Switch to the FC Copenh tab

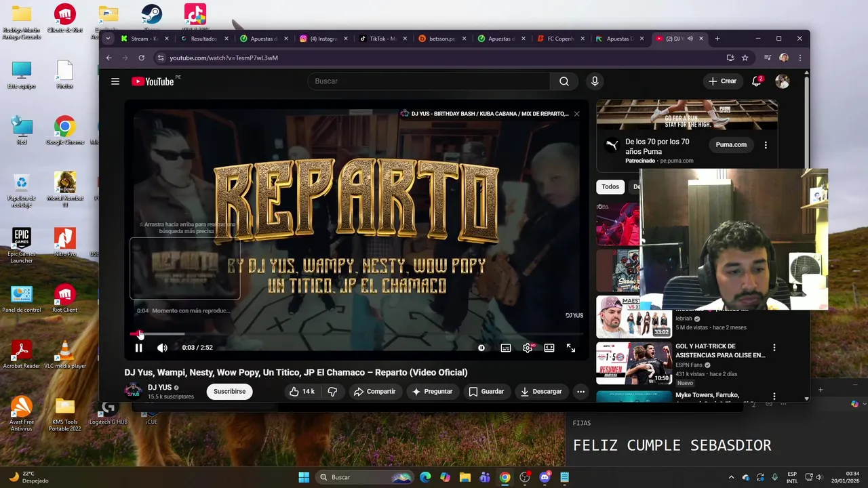(560, 39)
